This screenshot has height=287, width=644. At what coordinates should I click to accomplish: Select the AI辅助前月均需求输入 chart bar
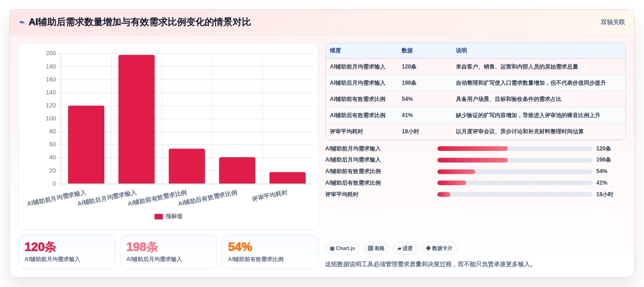(86, 145)
